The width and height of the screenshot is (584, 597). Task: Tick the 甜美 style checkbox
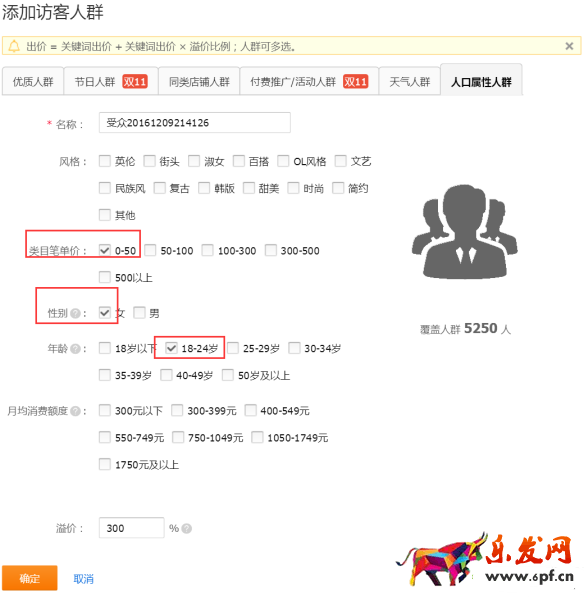pyautogui.click(x=249, y=188)
